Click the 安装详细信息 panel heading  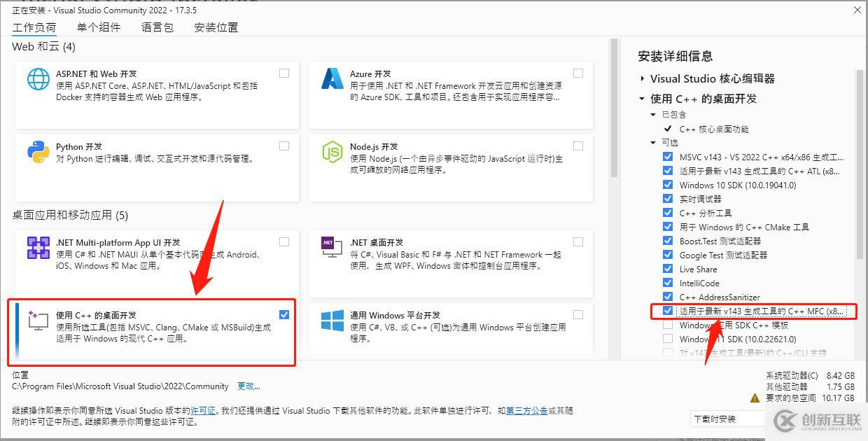675,56
